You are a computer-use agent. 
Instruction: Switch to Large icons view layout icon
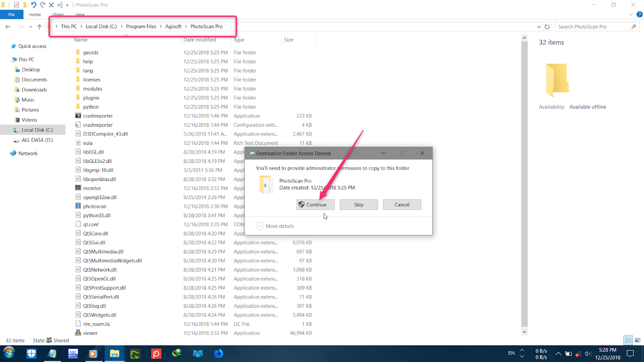638,340
